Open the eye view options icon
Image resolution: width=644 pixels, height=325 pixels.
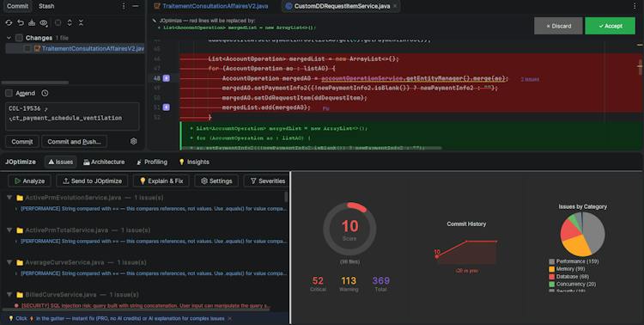pyautogui.click(x=44, y=22)
